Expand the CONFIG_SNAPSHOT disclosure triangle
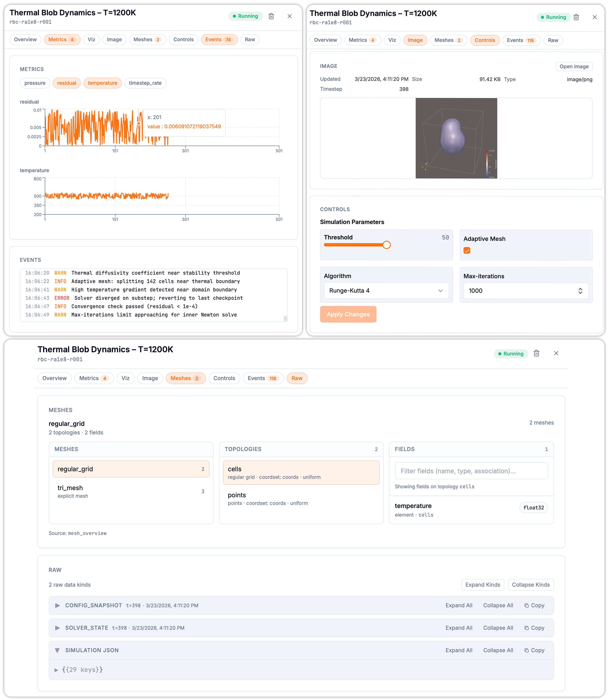This screenshot has width=611, height=700. (57, 605)
